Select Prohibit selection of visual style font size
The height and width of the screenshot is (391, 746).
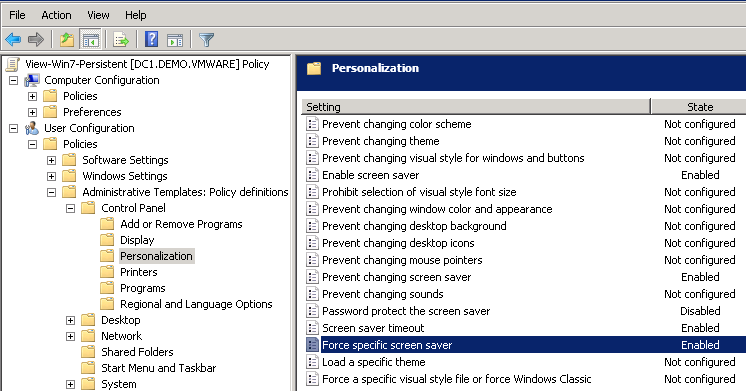[419, 192]
